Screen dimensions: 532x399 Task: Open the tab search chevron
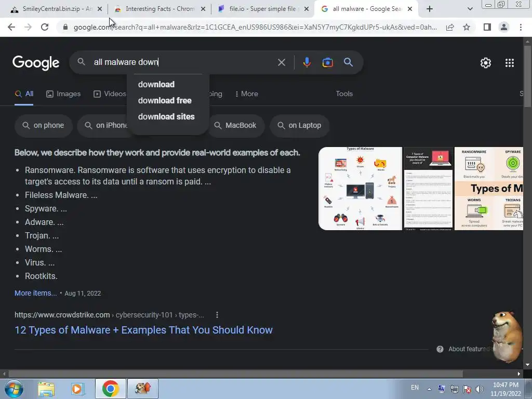pyautogui.click(x=470, y=9)
